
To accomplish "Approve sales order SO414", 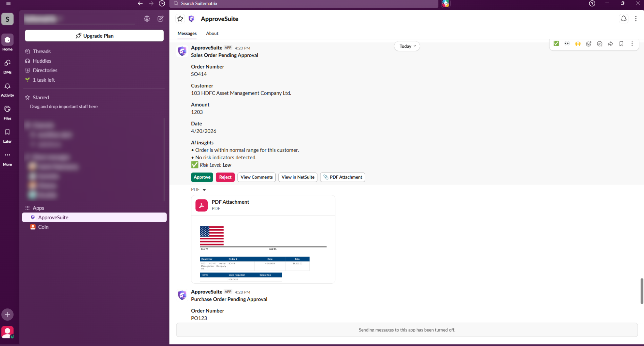I will [202, 177].
